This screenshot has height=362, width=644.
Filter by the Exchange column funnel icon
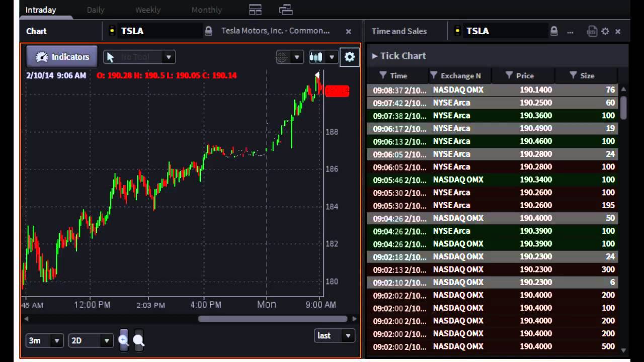click(x=434, y=75)
